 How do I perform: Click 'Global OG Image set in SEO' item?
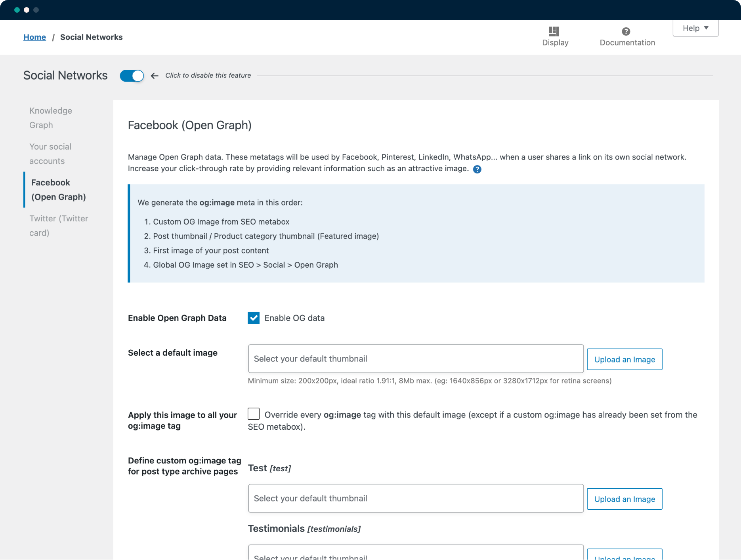tap(245, 265)
